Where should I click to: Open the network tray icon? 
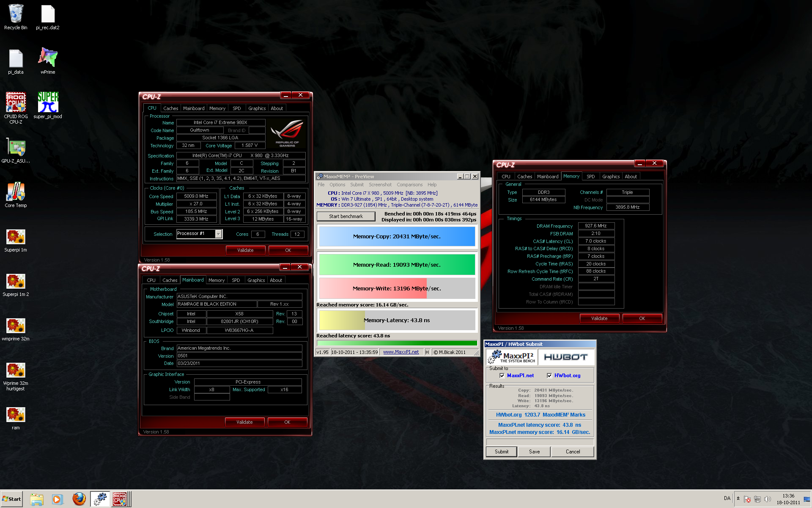tap(757, 499)
